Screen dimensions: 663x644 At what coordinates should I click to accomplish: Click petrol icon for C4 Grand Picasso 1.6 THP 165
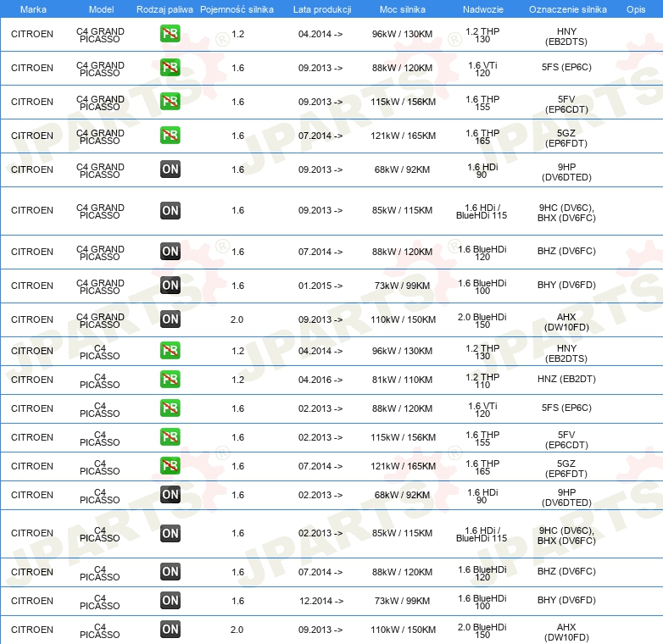click(170, 136)
